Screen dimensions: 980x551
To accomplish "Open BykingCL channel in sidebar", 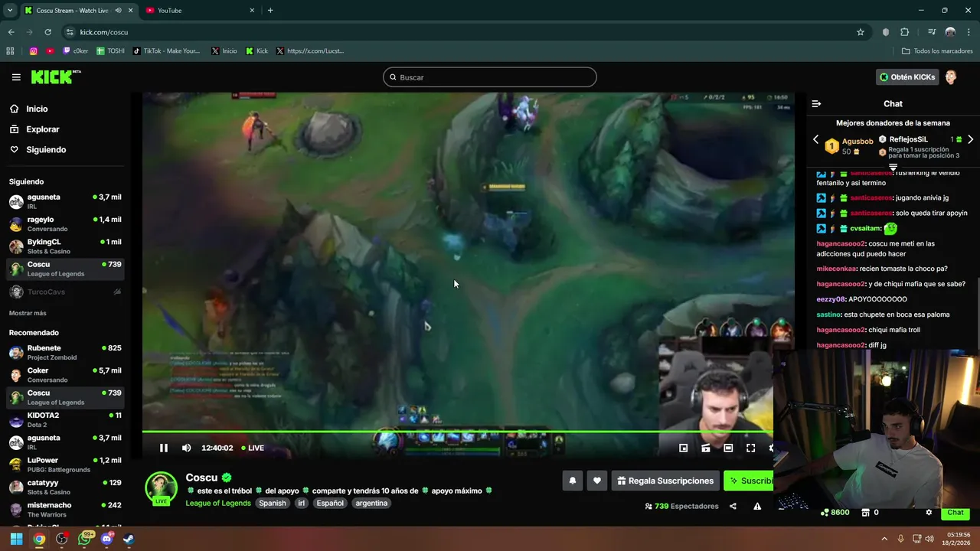I will 65,246.
